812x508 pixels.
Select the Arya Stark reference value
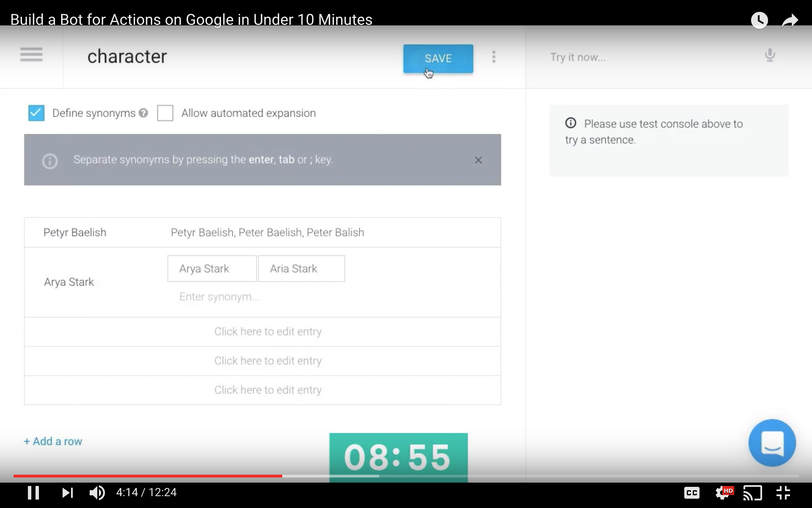[x=69, y=282]
